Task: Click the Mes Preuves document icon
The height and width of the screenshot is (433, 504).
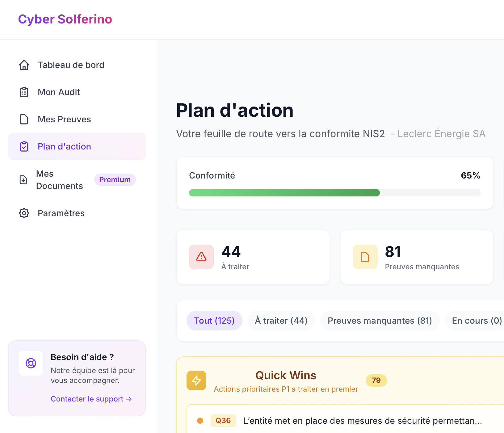Action: (24, 119)
